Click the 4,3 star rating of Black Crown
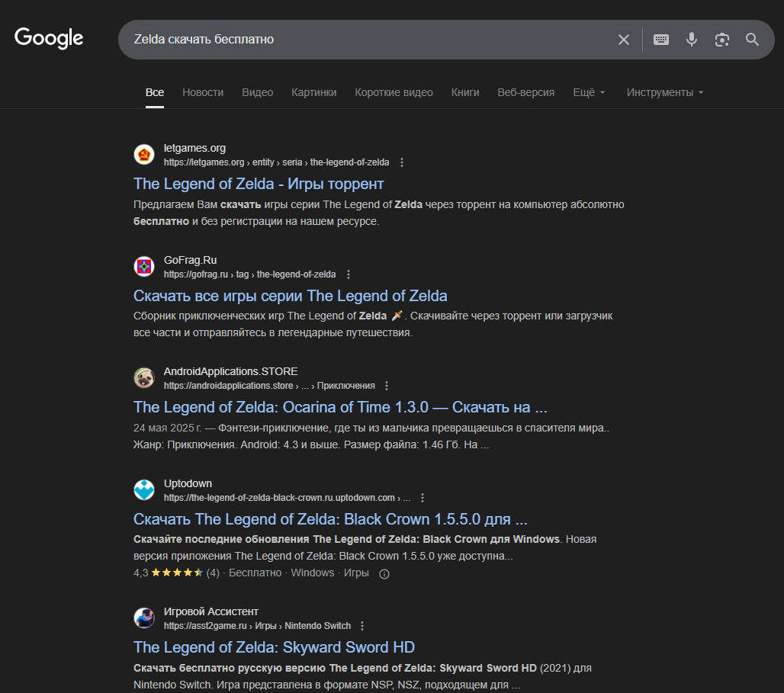 176,573
